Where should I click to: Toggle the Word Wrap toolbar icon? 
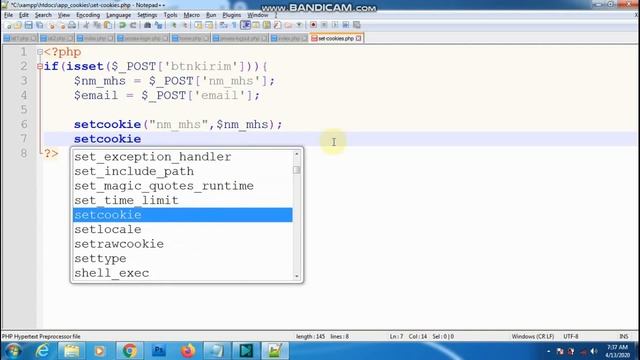pos(223,25)
